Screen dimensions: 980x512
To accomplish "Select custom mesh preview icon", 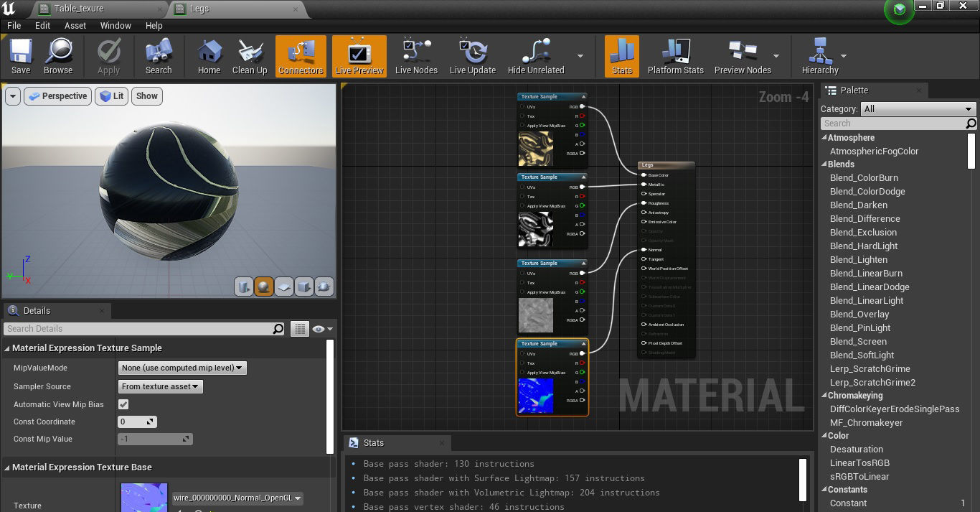I will coord(324,287).
